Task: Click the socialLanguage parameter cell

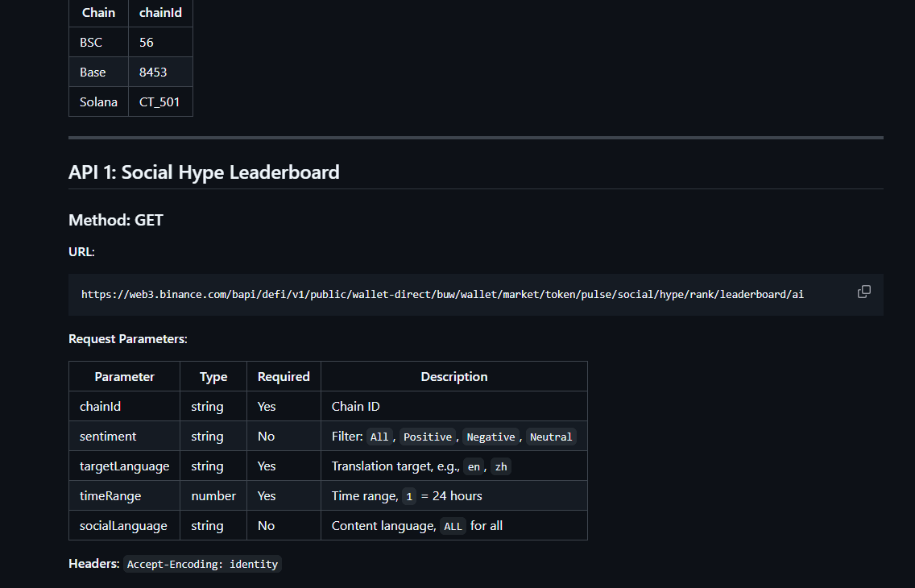Action: click(x=123, y=525)
